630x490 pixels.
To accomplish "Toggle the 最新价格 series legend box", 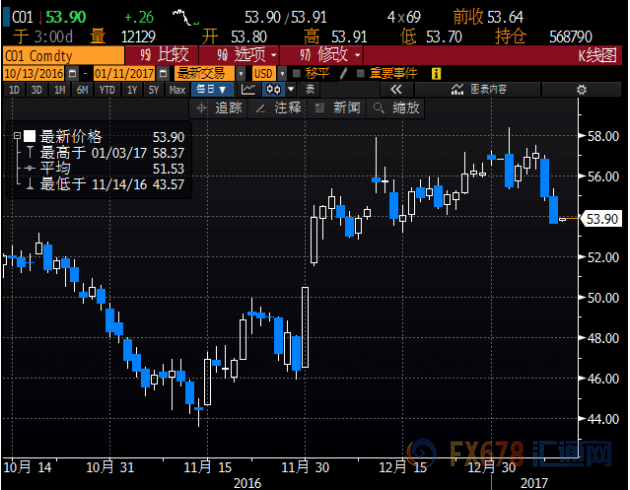I will 30,136.
